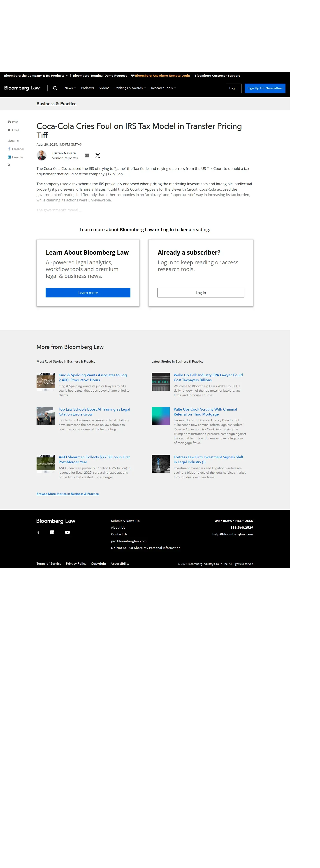Browse More Stories in Business & Practice
The image size is (320, 868).
tap(67, 494)
